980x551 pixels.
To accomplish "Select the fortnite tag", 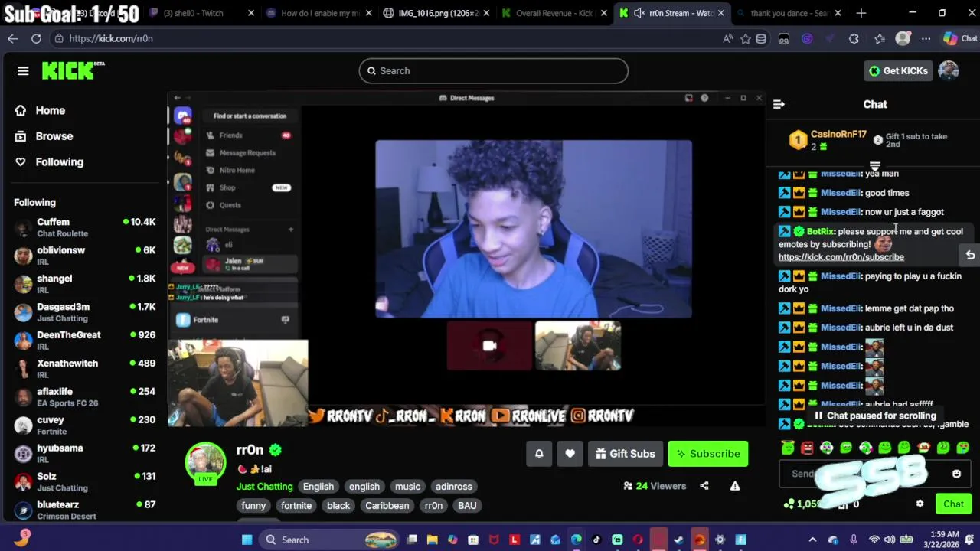I will pos(296,506).
